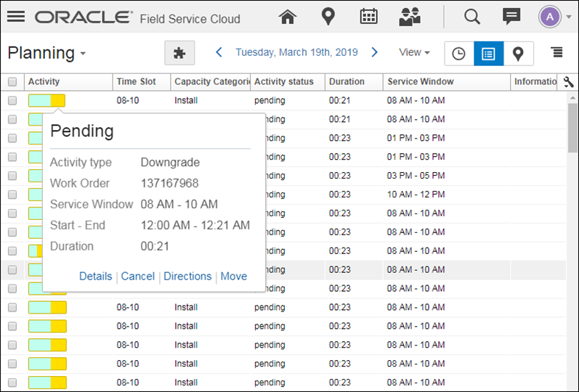Sort by the Duration column header

347,82
